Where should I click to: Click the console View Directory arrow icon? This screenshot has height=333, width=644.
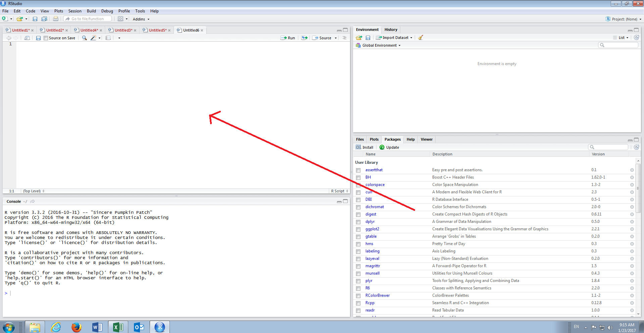(x=33, y=201)
